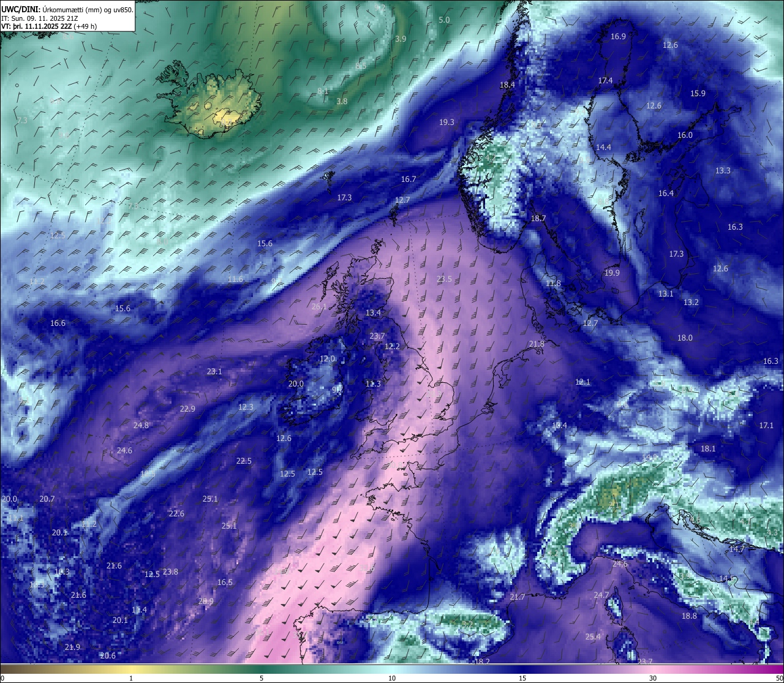Click the 22.6 value label
Image resolution: width=784 pixels, height=683 pixels.
[176, 513]
